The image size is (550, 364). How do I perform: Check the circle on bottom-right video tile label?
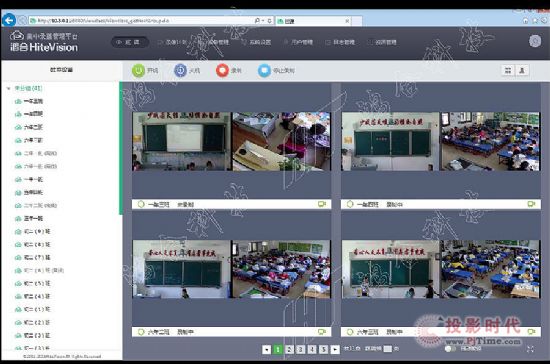point(350,332)
